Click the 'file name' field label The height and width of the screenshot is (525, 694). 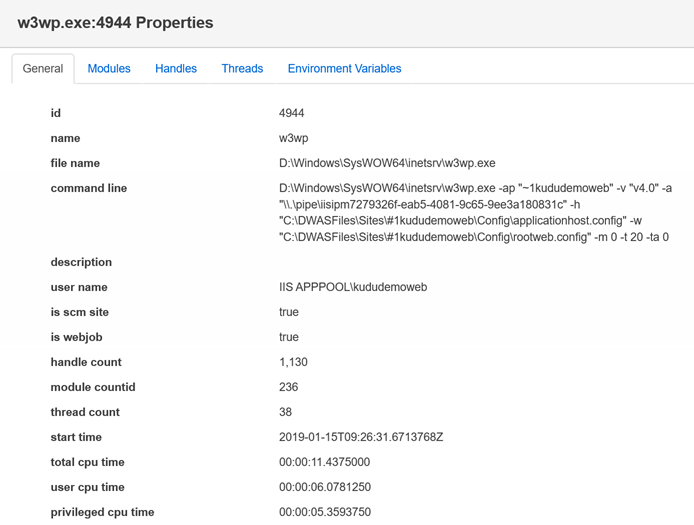(x=75, y=163)
